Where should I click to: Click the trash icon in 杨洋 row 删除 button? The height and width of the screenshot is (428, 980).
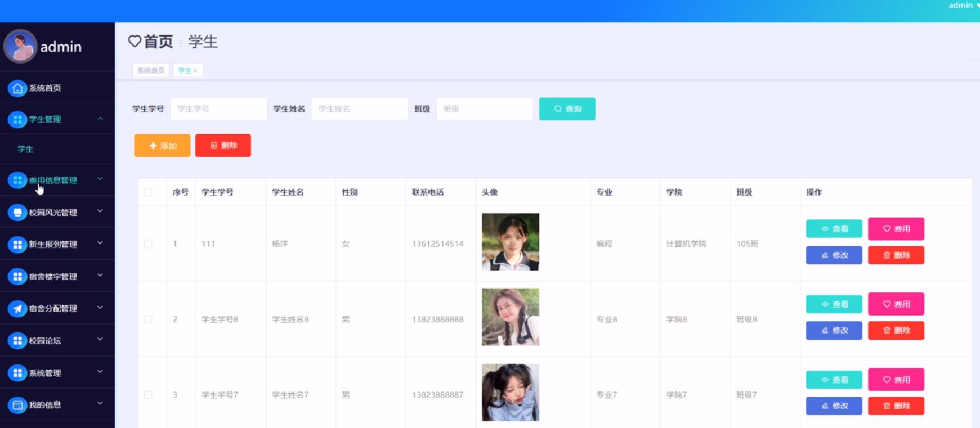pos(887,255)
